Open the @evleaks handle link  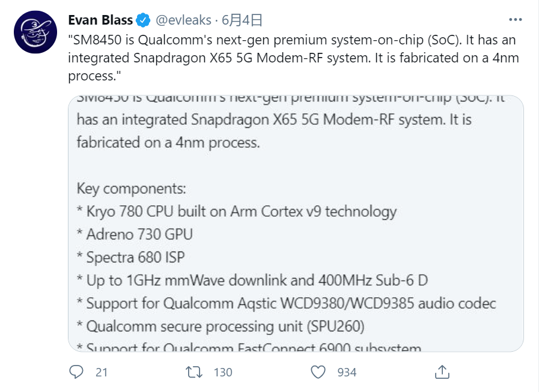pos(183,20)
